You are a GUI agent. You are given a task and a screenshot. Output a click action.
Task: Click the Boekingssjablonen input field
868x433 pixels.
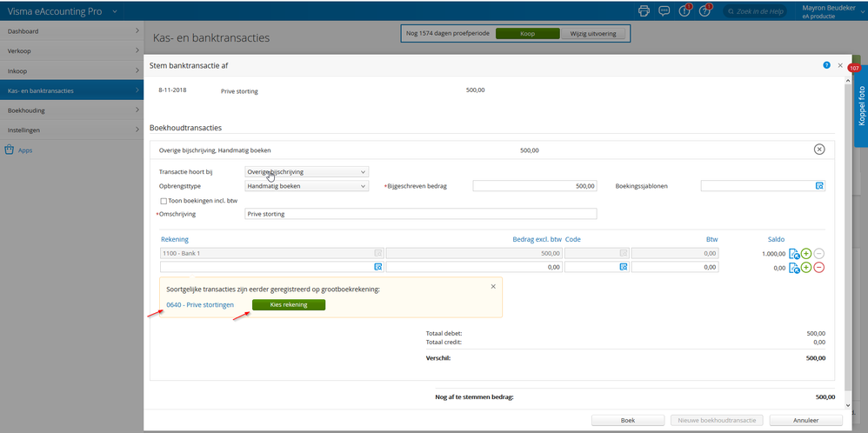click(763, 186)
